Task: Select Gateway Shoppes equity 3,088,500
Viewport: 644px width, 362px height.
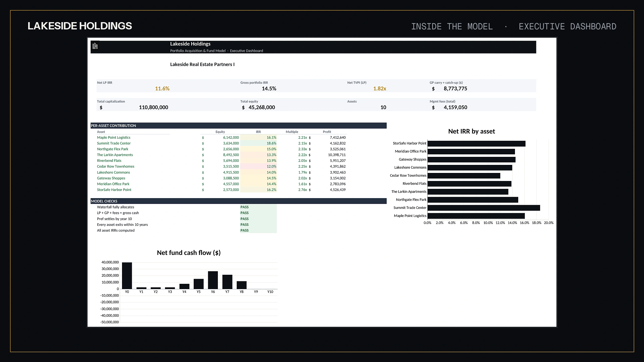Action: [231, 178]
